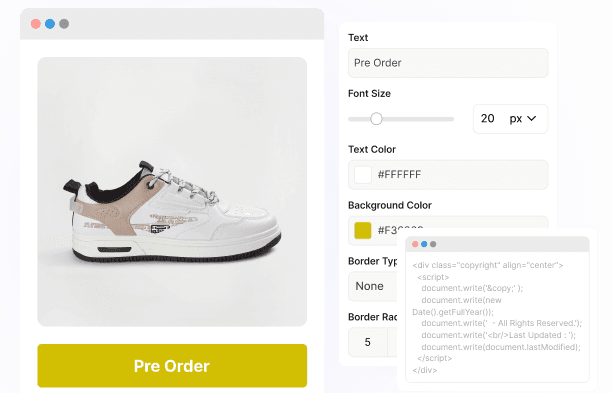Click the red dot in main window

(36, 24)
